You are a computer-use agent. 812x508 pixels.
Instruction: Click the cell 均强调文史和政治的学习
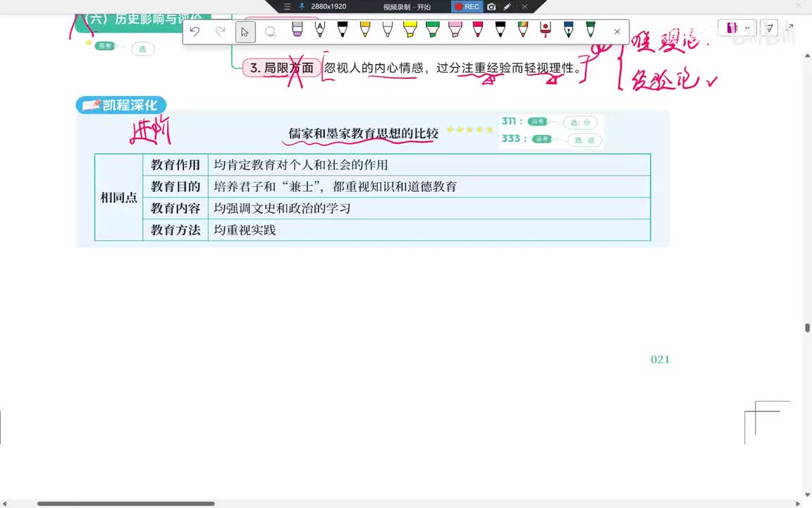(x=429, y=208)
